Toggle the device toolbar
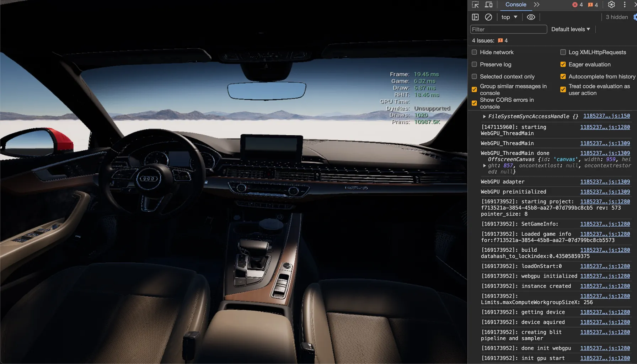The image size is (637, 364). [x=489, y=5]
